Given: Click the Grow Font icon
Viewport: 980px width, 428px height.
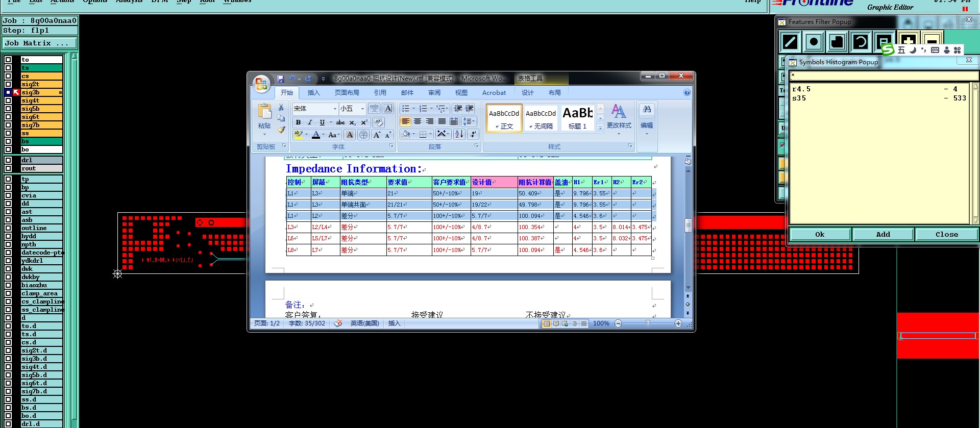Looking at the screenshot, I should [x=377, y=135].
